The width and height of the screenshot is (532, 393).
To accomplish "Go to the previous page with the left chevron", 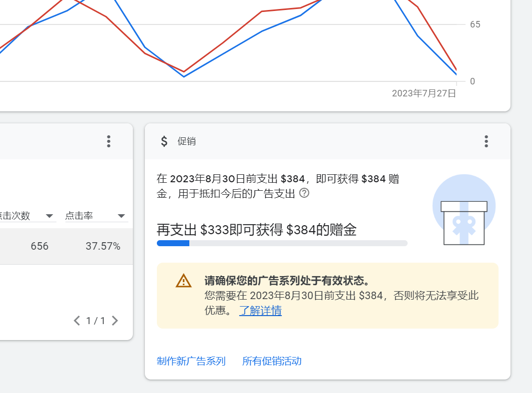I will coord(77,321).
